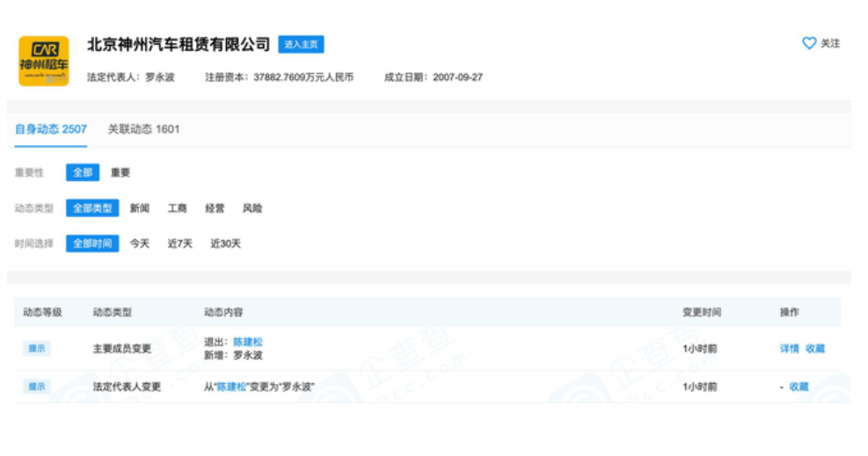Filter time range to 近7天
Viewport: 868px width, 456px height.
click(x=180, y=243)
